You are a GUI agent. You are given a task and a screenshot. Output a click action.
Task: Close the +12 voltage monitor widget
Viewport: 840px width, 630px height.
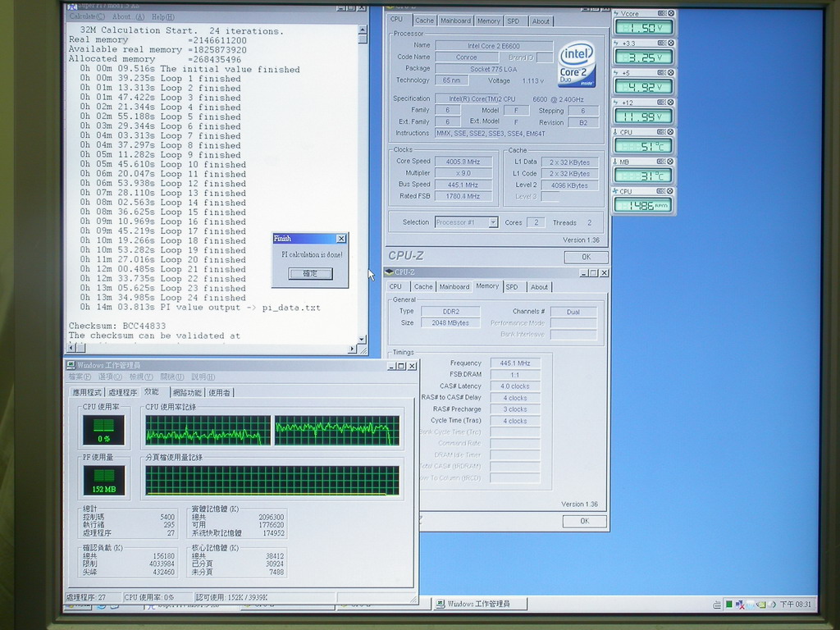(670, 103)
